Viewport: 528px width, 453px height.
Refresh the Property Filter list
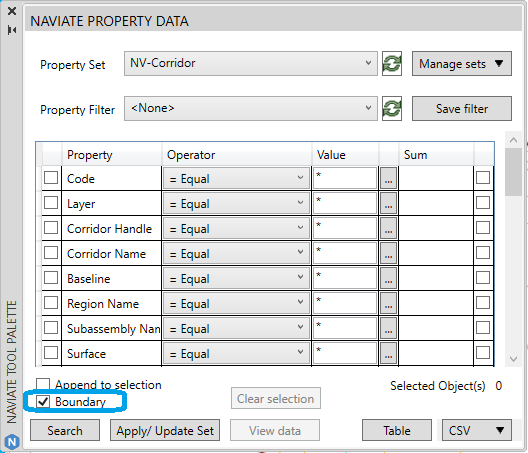[392, 108]
